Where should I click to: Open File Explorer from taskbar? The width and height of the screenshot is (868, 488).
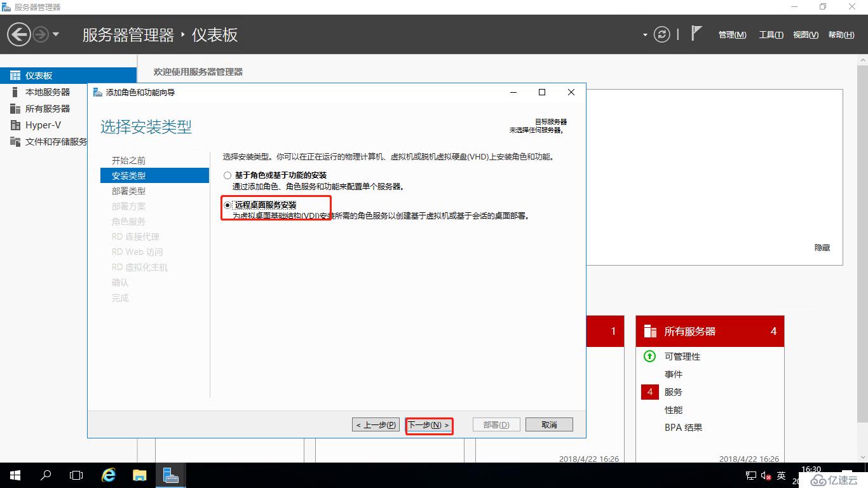[x=139, y=475]
